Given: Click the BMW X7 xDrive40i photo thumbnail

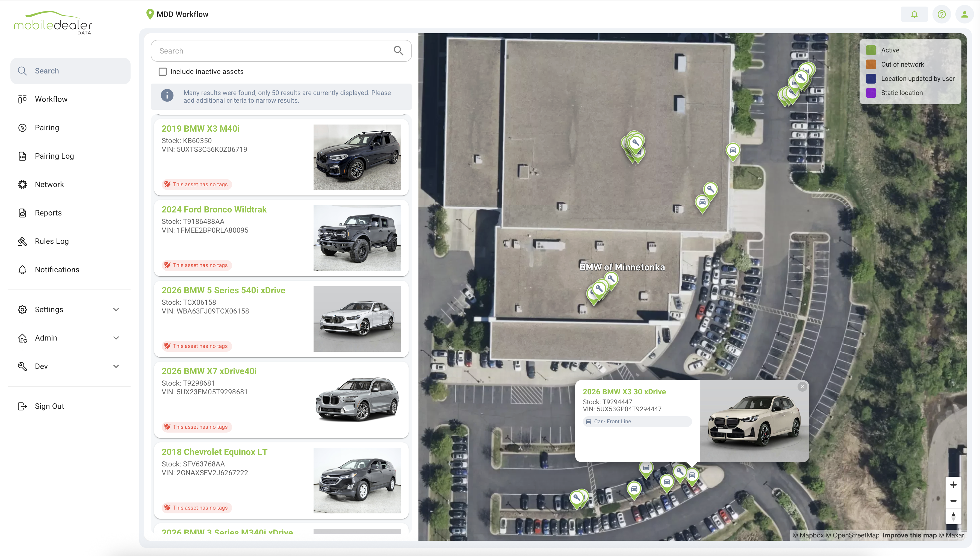Looking at the screenshot, I should tap(357, 400).
